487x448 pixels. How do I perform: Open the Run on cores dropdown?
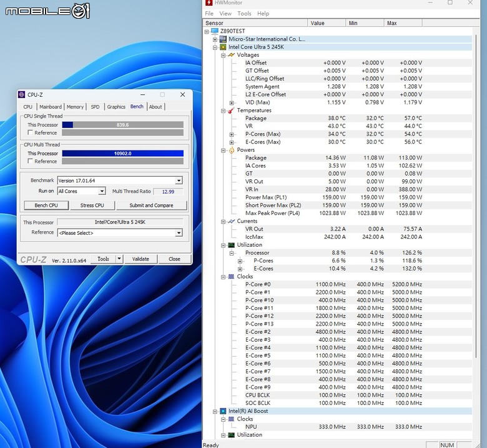tap(102, 191)
